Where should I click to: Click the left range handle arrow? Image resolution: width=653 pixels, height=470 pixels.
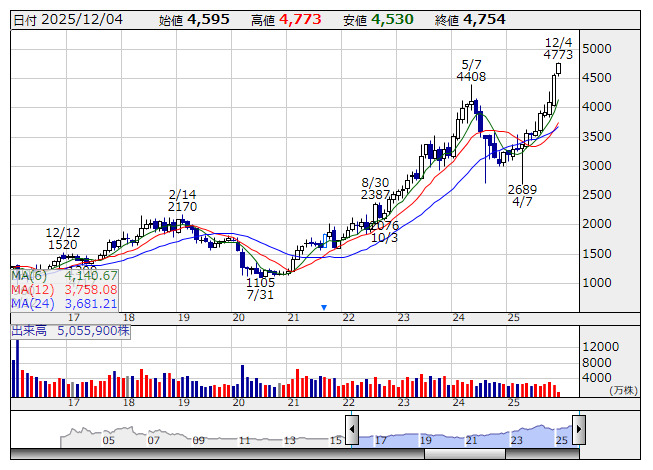tap(352, 429)
